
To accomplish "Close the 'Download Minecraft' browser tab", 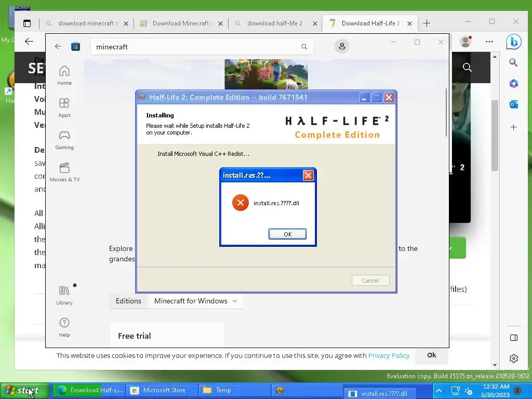I will pos(220,24).
